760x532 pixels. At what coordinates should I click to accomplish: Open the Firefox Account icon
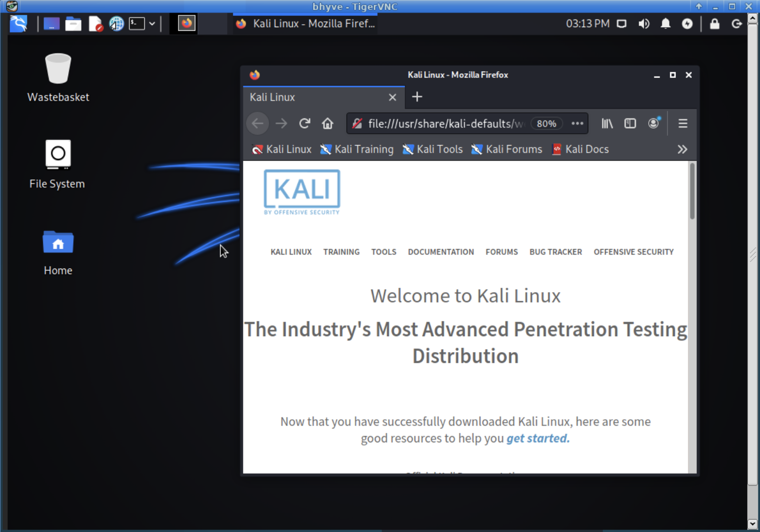pyautogui.click(x=653, y=124)
